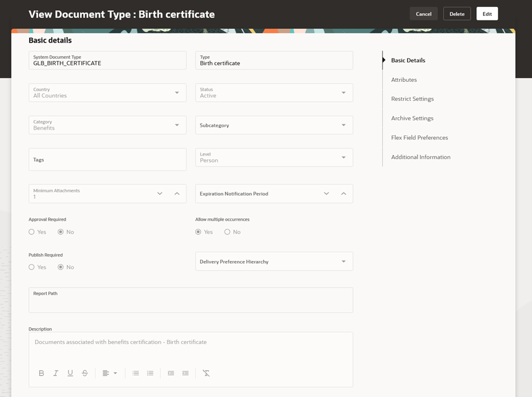
Task: Expand the Subcategory dropdown
Action: point(274,125)
